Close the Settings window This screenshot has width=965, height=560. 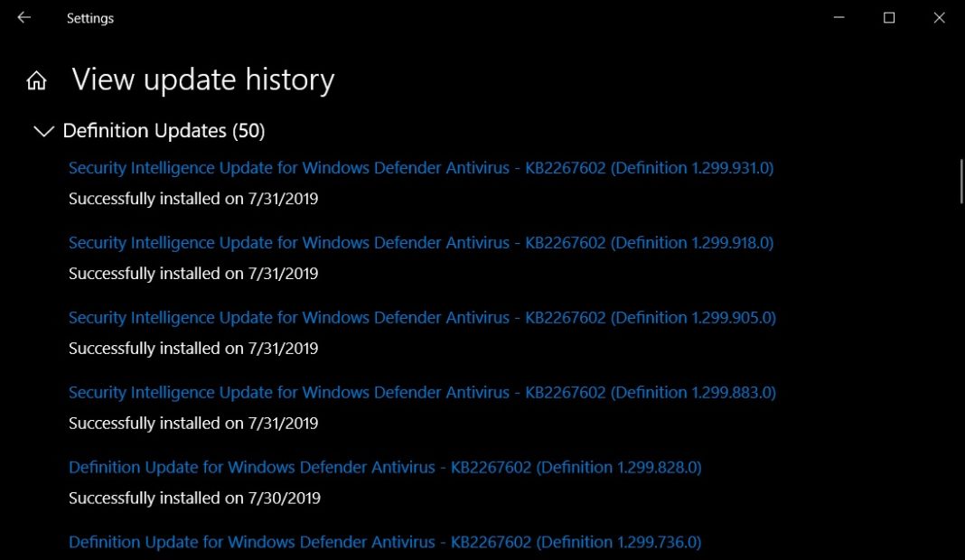pos(940,17)
